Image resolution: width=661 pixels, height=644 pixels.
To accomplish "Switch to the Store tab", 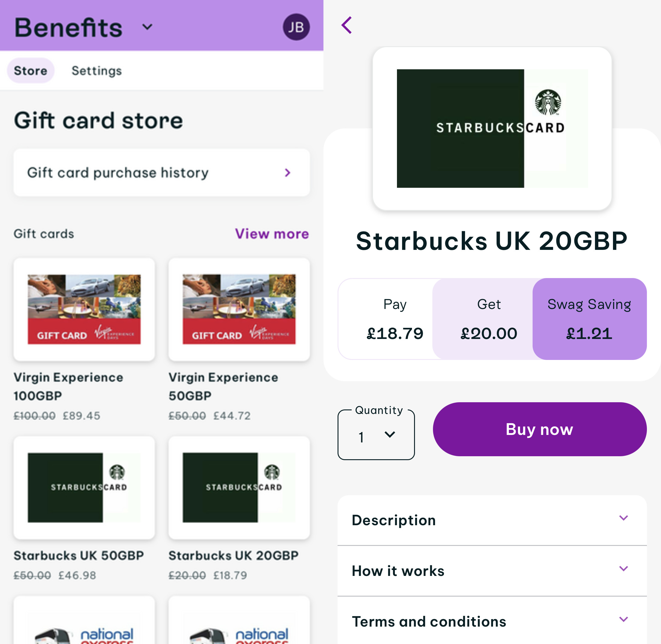I will point(30,71).
